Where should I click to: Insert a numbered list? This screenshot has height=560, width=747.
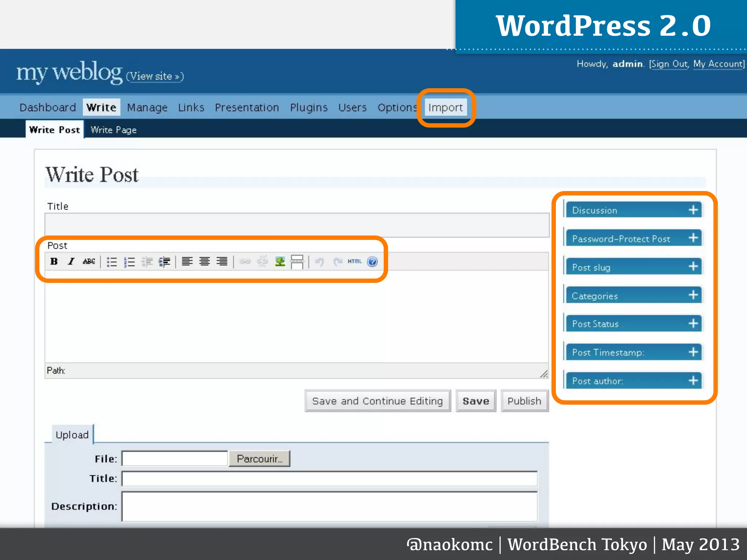(x=129, y=262)
